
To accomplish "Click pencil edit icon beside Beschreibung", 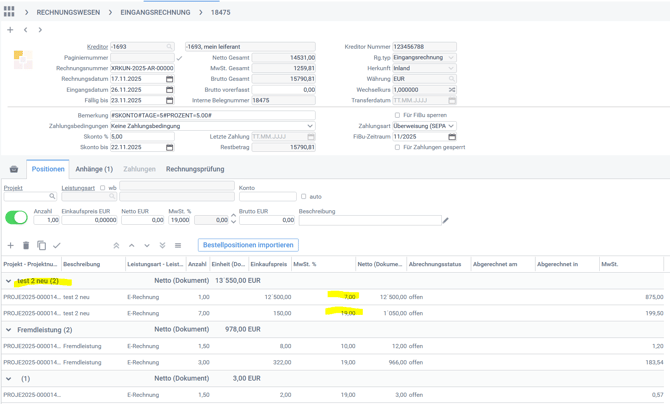I will [445, 220].
